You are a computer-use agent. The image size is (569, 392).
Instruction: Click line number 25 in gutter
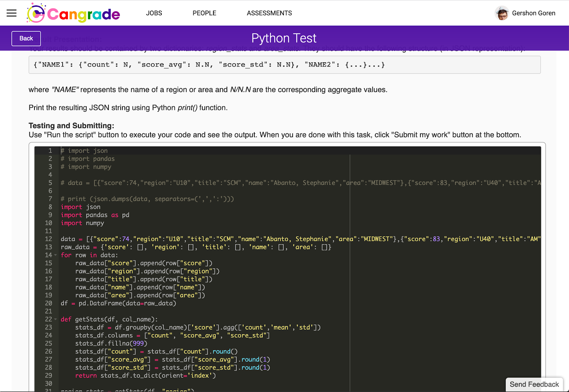click(48, 344)
